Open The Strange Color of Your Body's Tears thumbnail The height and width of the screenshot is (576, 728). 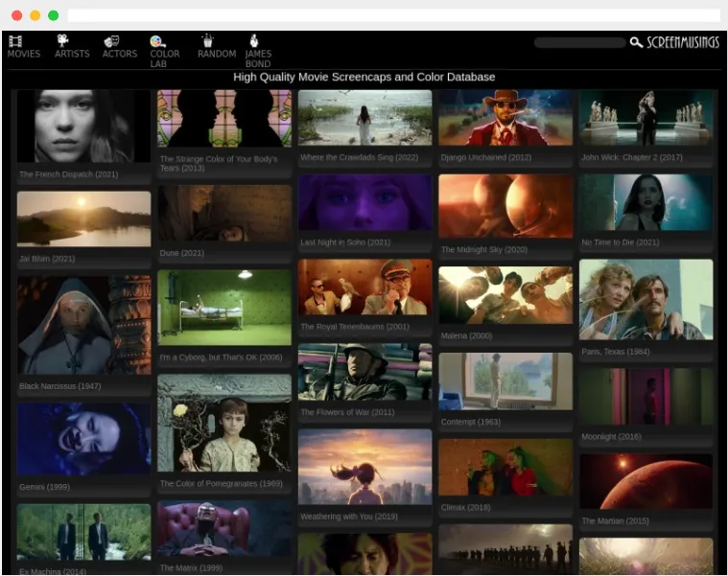[x=224, y=118]
